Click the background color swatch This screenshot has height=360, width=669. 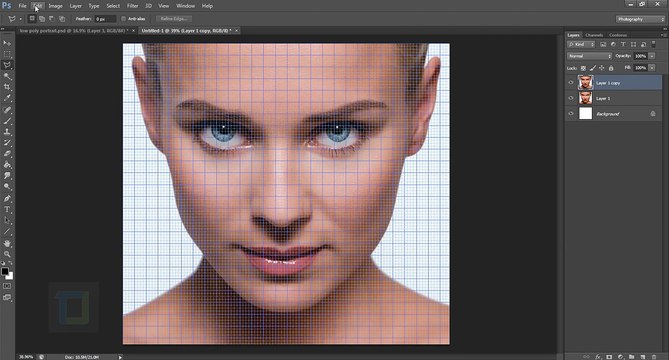10,276
